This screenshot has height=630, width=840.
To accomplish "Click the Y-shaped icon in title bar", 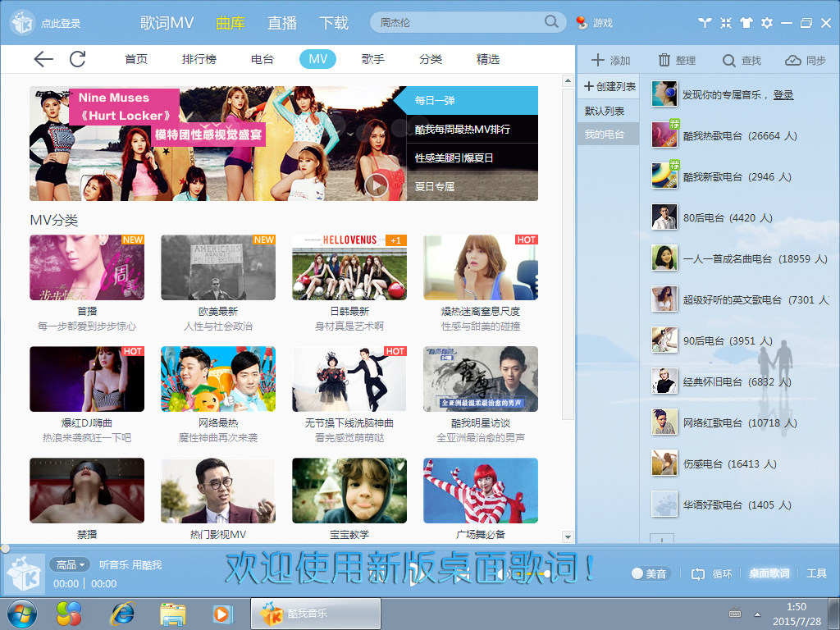I will pos(705,22).
